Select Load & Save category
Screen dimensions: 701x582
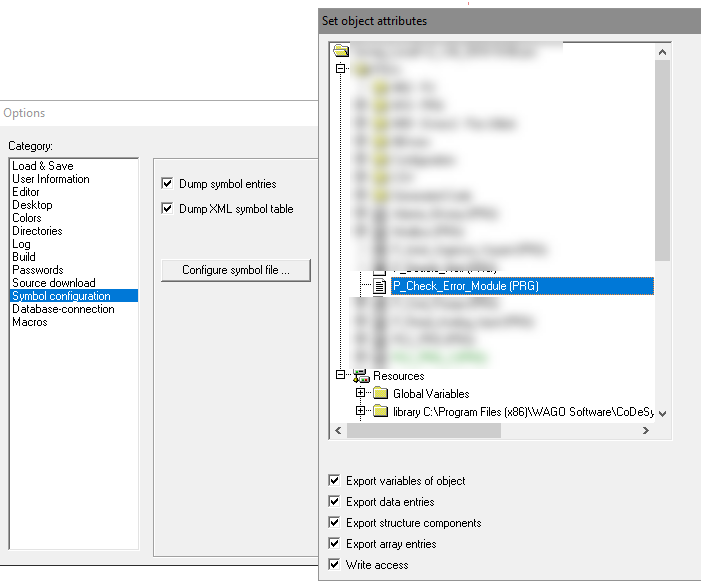(x=42, y=166)
